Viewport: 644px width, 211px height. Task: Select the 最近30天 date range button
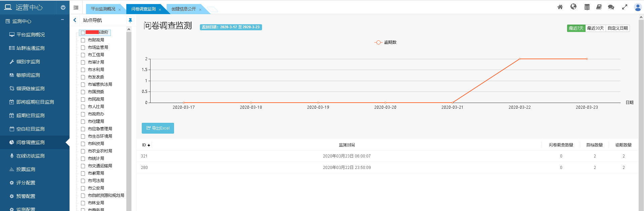pyautogui.click(x=595, y=28)
